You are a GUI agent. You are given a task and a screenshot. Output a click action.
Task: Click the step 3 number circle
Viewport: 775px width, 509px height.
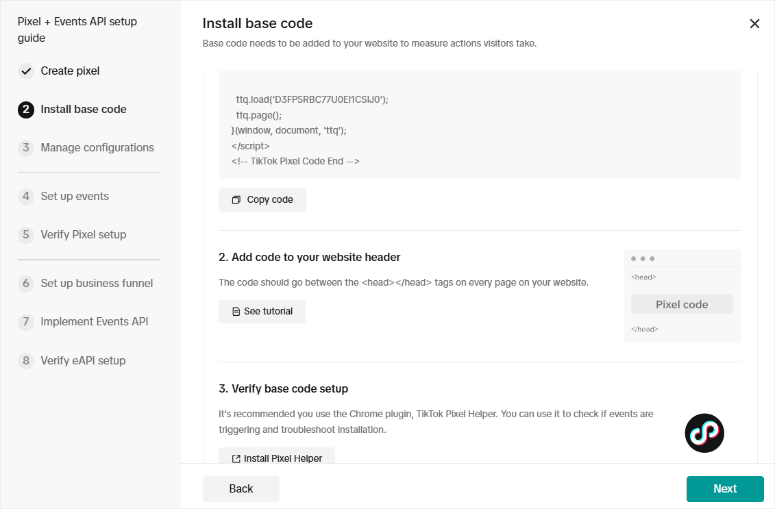[x=26, y=148]
